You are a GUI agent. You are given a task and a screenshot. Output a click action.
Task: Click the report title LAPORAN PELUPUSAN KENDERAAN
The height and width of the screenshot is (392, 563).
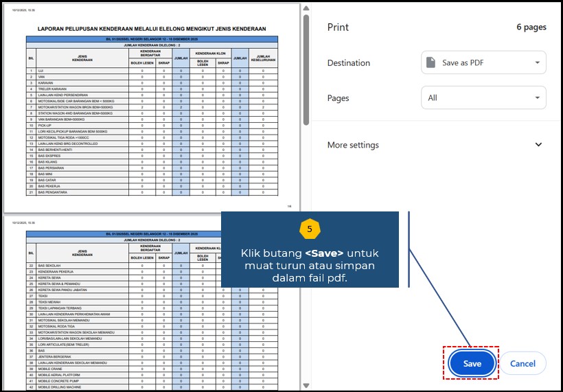pyautogui.click(x=151, y=29)
